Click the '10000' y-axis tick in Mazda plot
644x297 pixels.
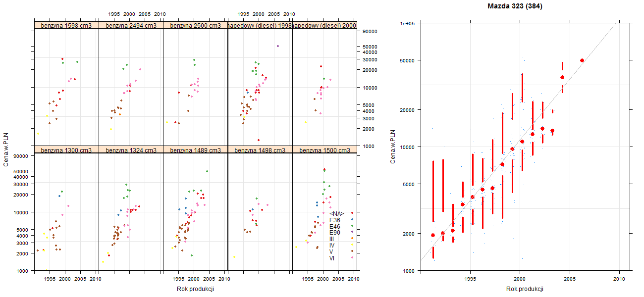(408, 147)
